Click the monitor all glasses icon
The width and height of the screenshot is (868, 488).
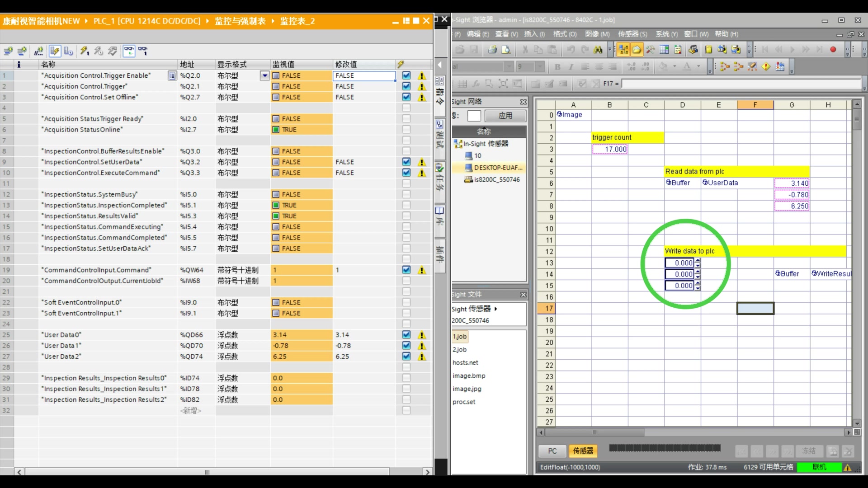[129, 51]
